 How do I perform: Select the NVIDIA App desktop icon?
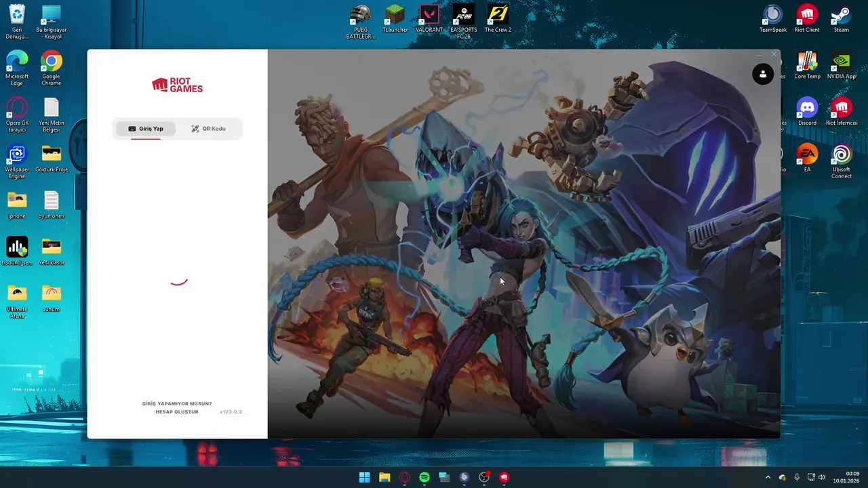(x=842, y=66)
